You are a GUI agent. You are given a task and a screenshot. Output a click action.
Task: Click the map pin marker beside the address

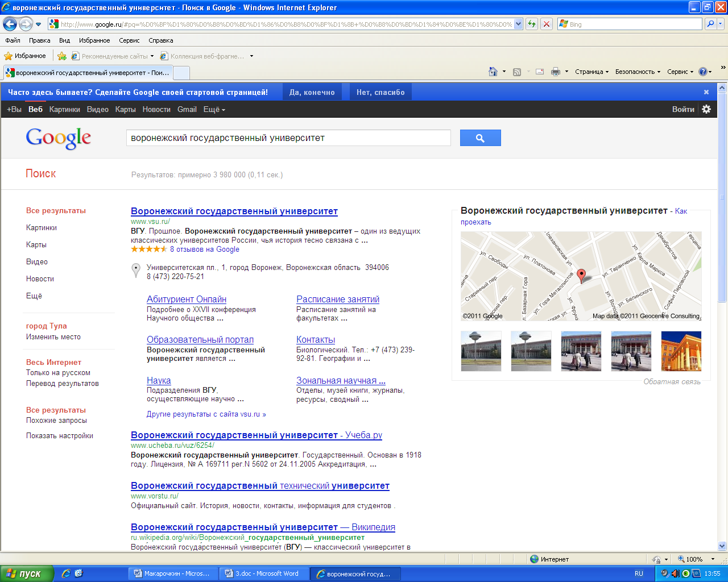pyautogui.click(x=135, y=270)
